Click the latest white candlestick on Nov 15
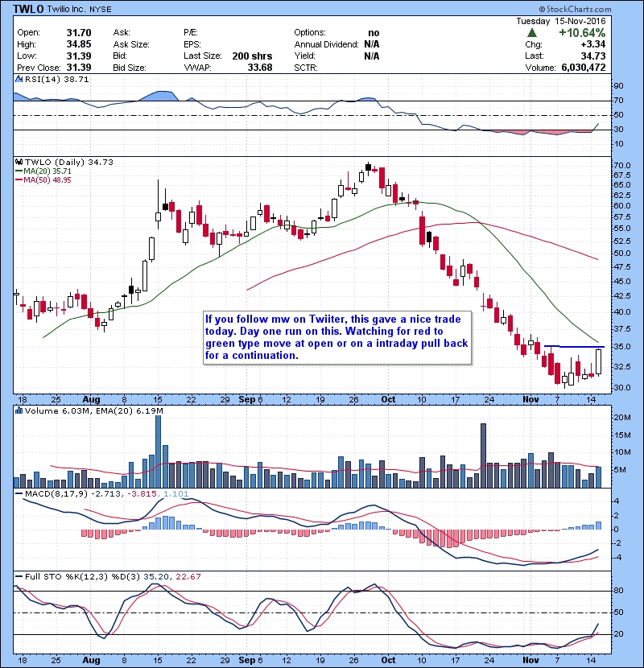 point(598,362)
